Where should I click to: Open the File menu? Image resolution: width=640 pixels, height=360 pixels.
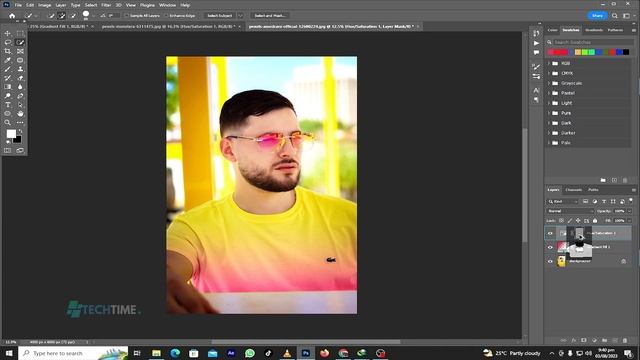coord(18,5)
